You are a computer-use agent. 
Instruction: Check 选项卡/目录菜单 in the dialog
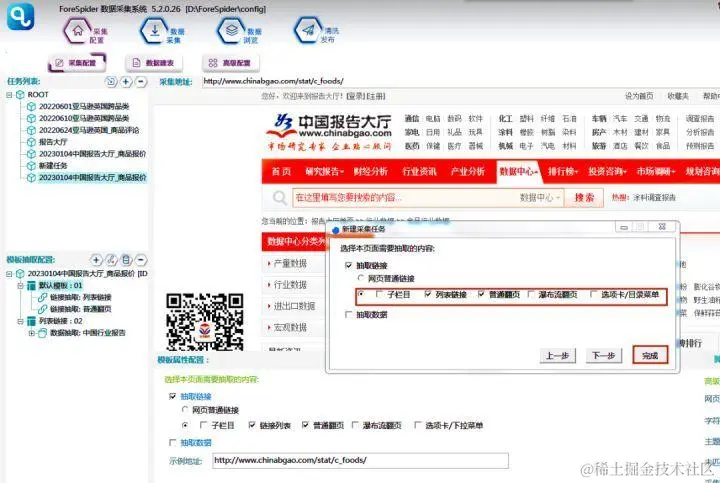pyautogui.click(x=594, y=294)
